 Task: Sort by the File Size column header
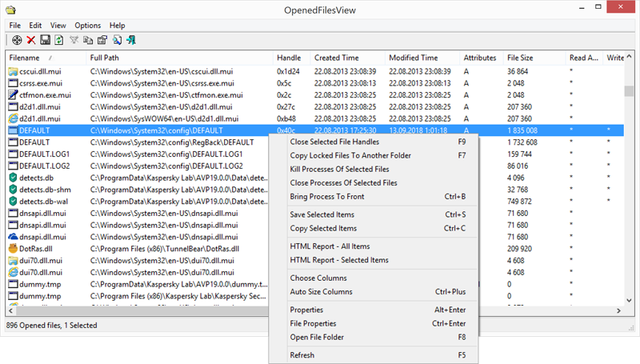tap(534, 58)
